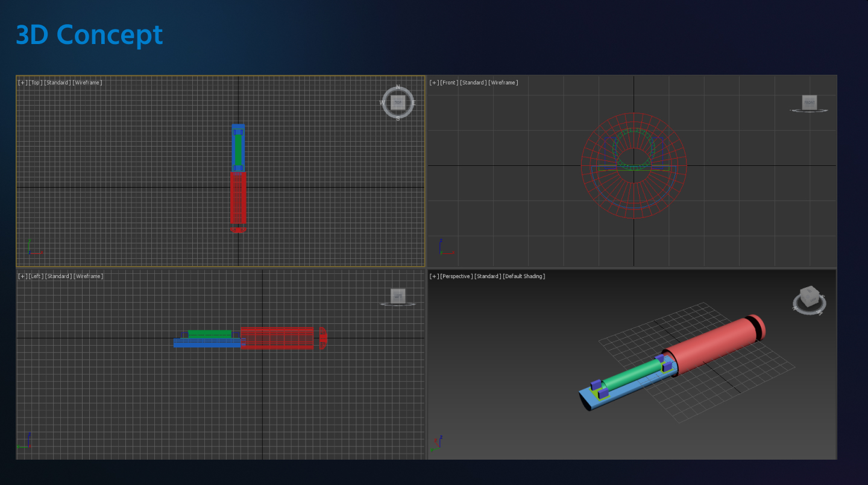This screenshot has height=485, width=868.
Task: Click the ViewCube in the Front viewport
Action: coord(809,103)
